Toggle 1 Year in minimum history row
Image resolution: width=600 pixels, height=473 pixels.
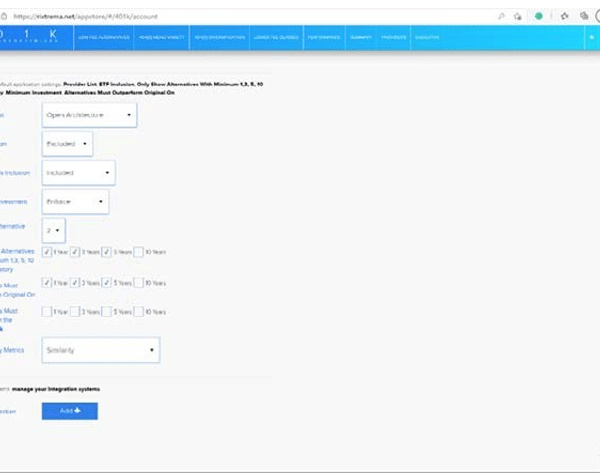pyautogui.click(x=47, y=252)
